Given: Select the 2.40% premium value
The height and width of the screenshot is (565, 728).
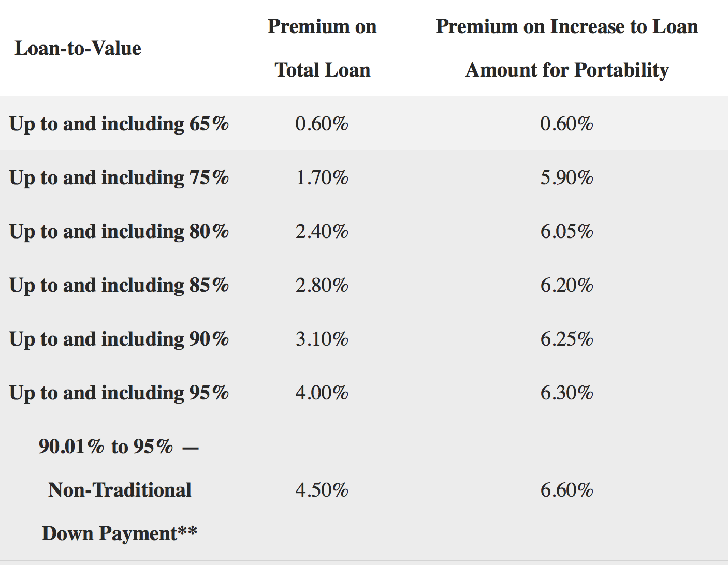Looking at the screenshot, I should click(322, 232).
